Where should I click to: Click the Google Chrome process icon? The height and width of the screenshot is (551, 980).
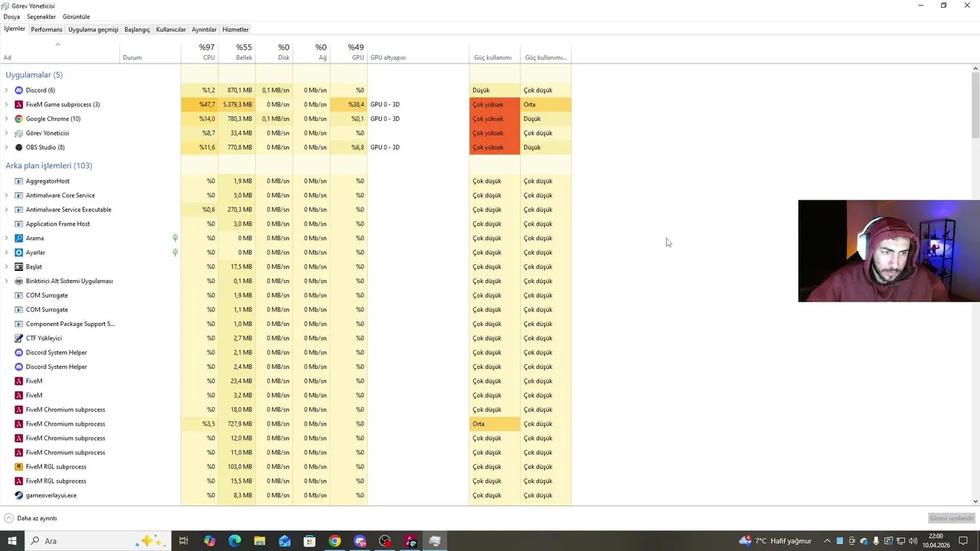[19, 119]
